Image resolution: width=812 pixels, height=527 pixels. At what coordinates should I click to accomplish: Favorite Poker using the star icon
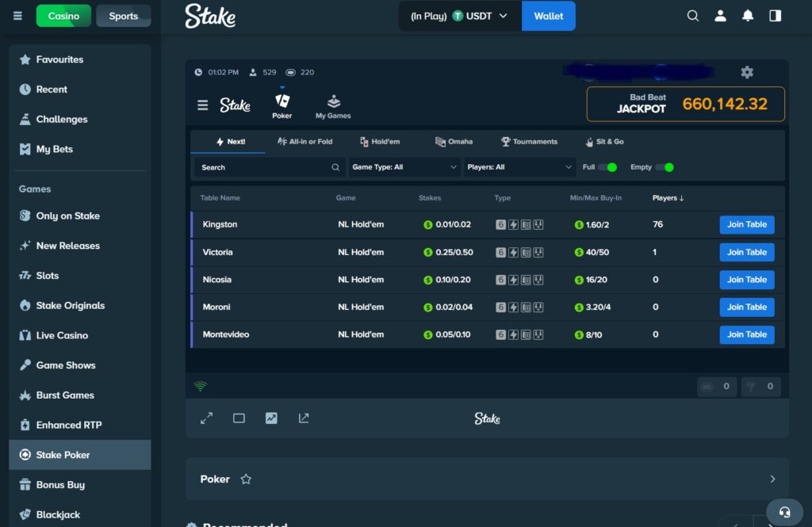tap(246, 479)
